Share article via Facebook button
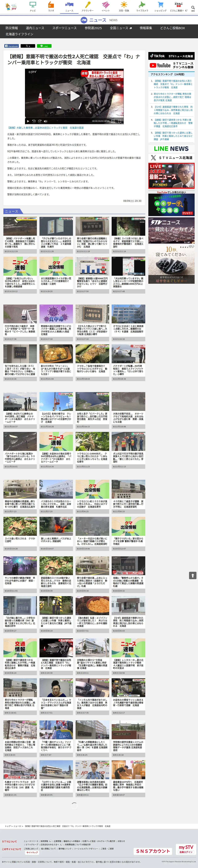 pos(11,46)
